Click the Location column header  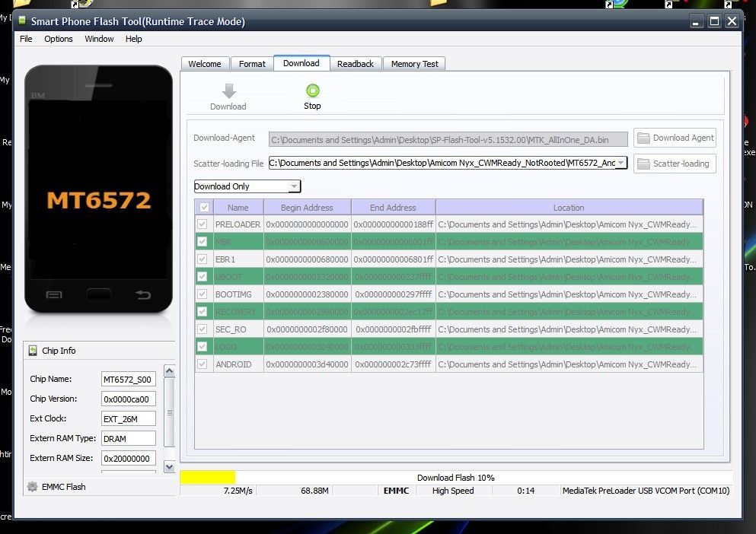click(569, 208)
